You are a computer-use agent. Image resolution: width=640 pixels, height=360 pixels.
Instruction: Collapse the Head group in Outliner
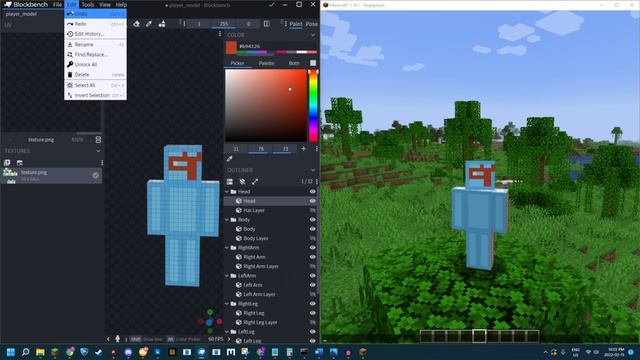227,191
